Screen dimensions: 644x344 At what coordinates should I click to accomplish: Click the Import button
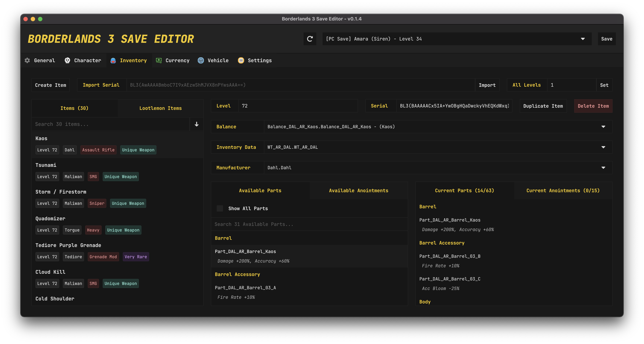(x=487, y=85)
